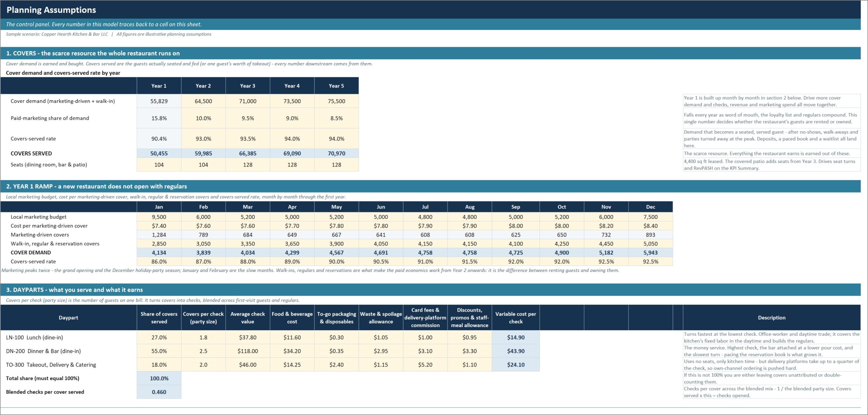Select December local marketing budget 7,500
This screenshot has height=415, width=868.
[x=650, y=217]
